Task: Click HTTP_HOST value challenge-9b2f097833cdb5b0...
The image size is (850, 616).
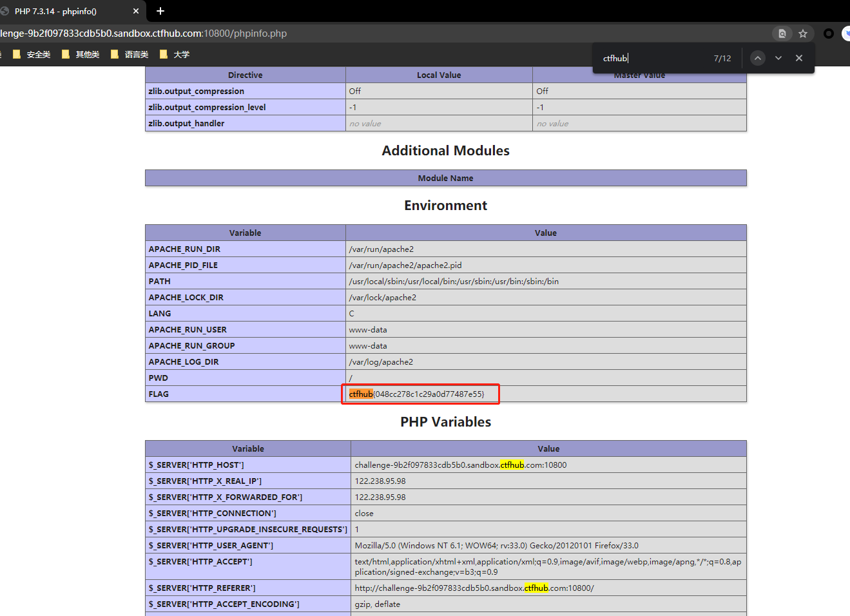Action: click(x=461, y=465)
